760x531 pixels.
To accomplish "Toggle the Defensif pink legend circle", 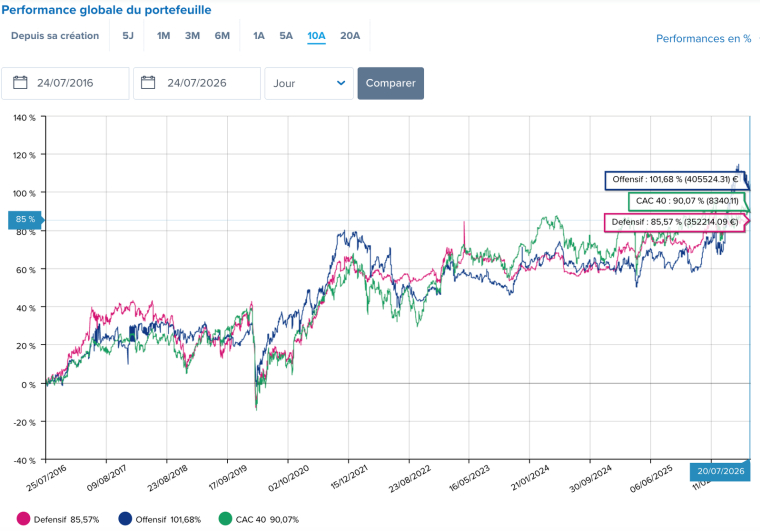I will [23, 519].
